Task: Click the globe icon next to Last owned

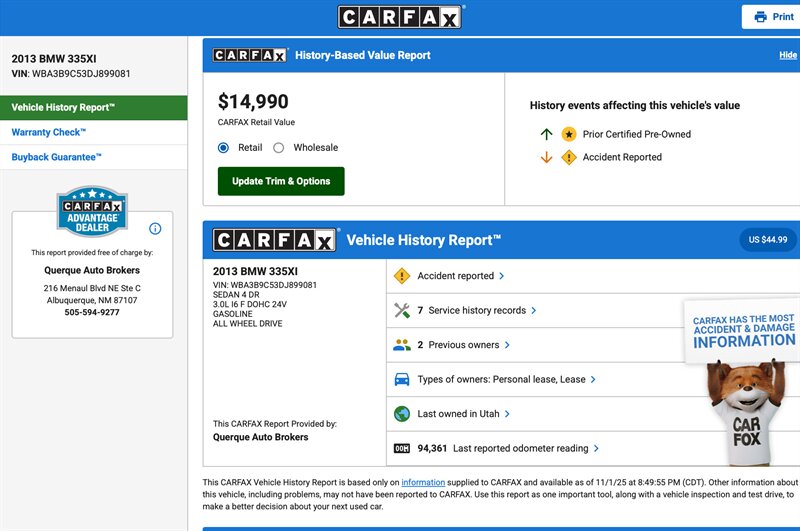Action: click(x=402, y=414)
